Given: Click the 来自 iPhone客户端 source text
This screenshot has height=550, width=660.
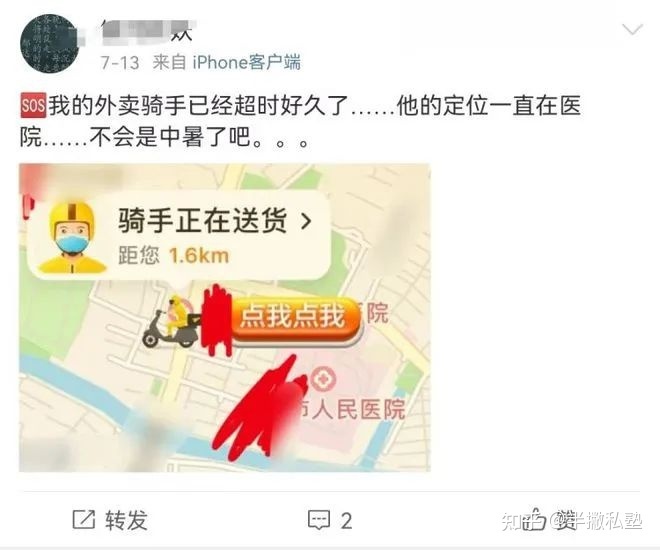Looking at the screenshot, I should pos(227,63).
